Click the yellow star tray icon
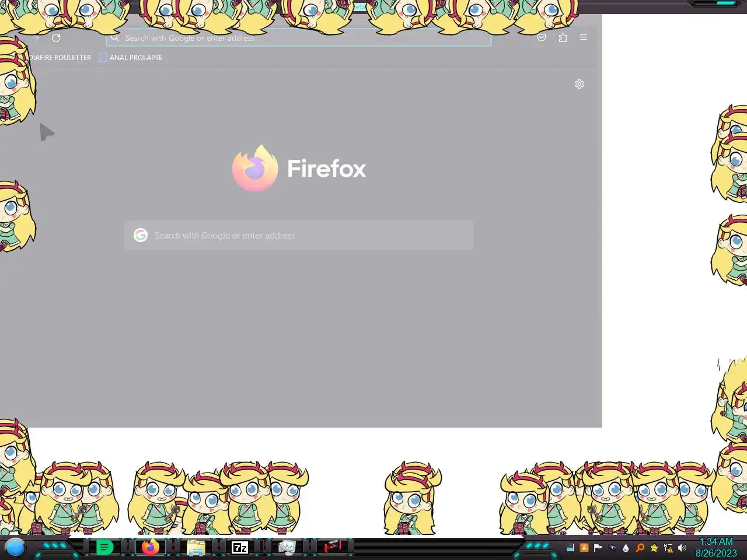Viewport: 747px width, 560px height. pos(654,548)
